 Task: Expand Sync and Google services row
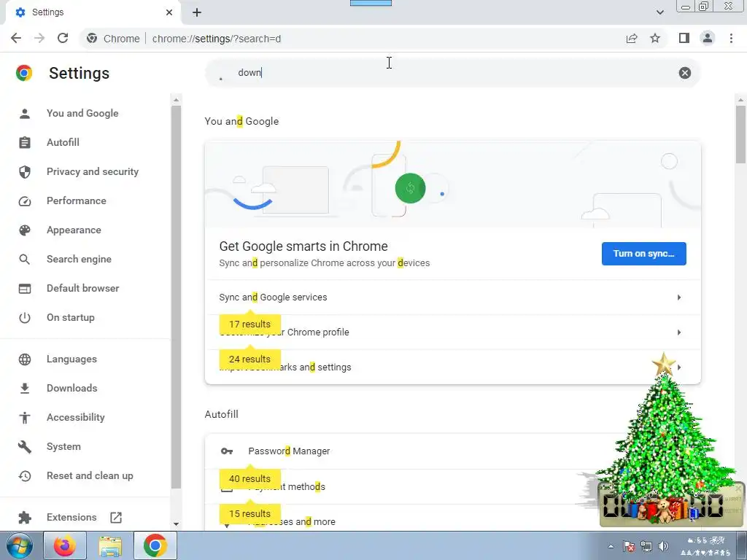click(x=452, y=297)
